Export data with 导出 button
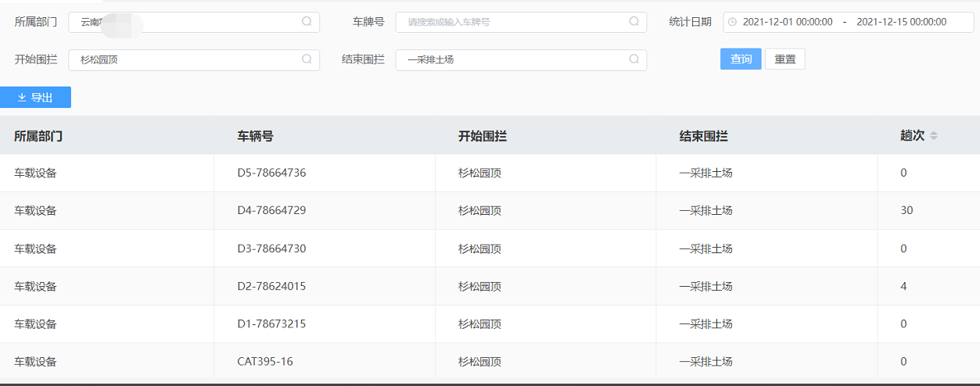This screenshot has height=386, width=980. tap(35, 98)
